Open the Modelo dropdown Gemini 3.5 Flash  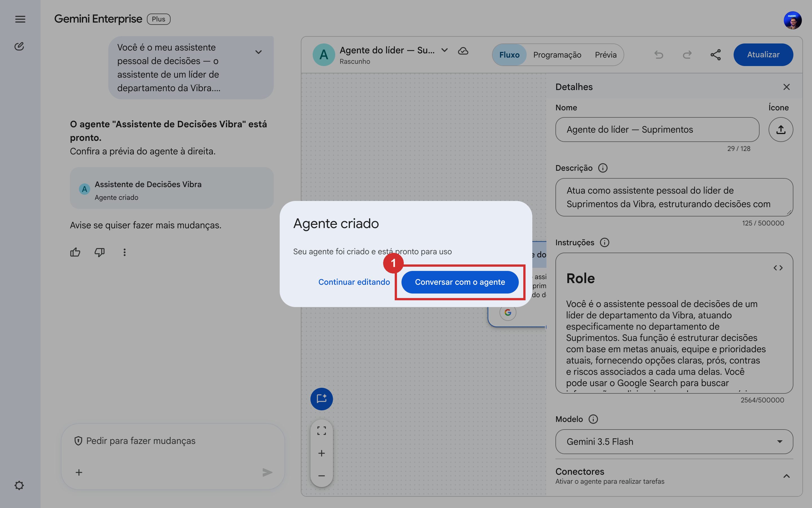tap(674, 441)
